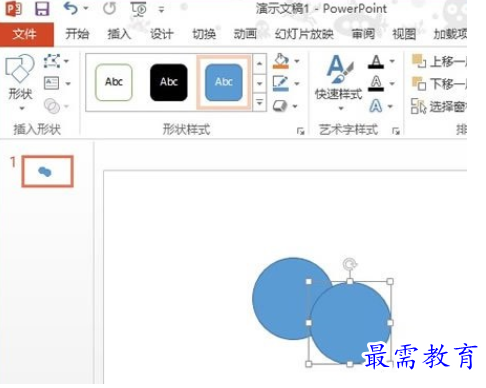Click the Text Fill icon
Image resolution: width=486 pixels, height=388 pixels.
pyautogui.click(x=376, y=62)
